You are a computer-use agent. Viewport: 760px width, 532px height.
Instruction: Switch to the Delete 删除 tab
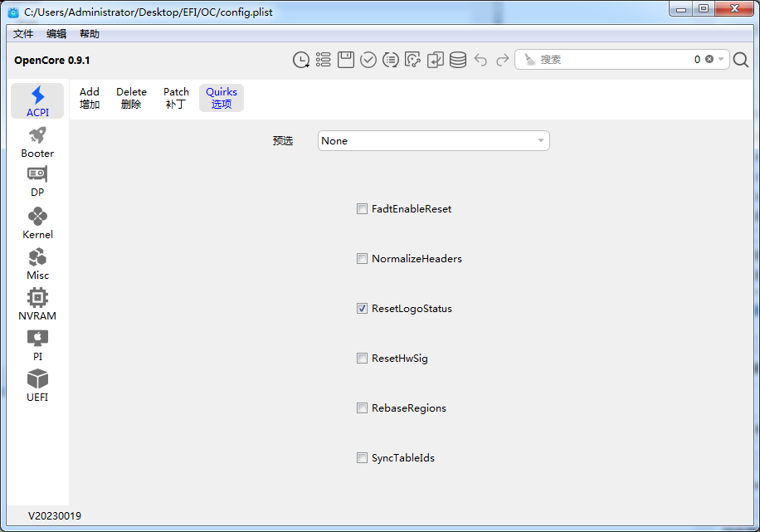(x=131, y=98)
